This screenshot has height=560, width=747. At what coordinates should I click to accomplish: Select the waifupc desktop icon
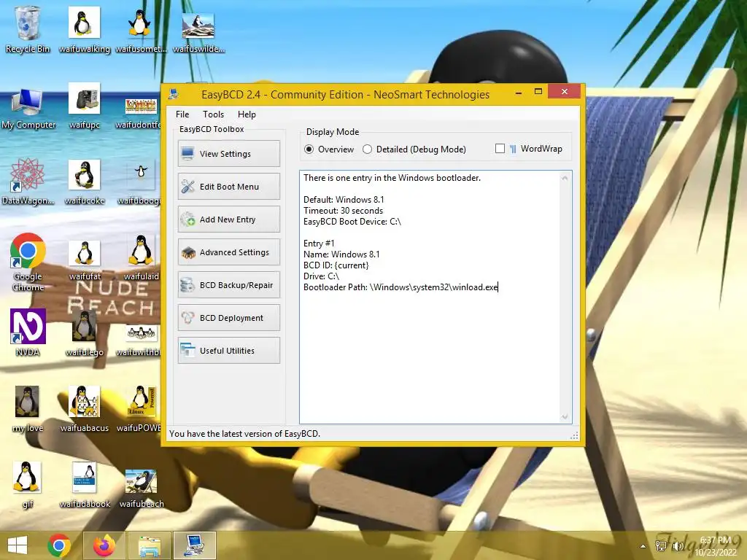coord(85,106)
